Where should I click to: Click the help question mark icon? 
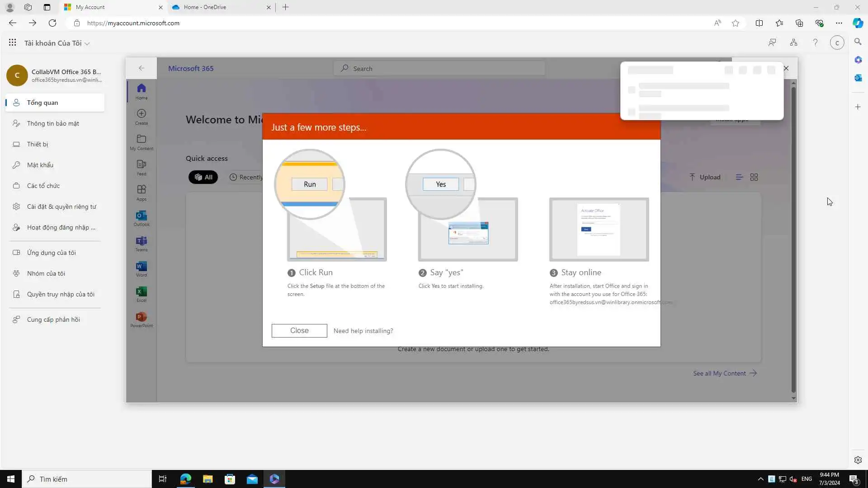click(815, 43)
